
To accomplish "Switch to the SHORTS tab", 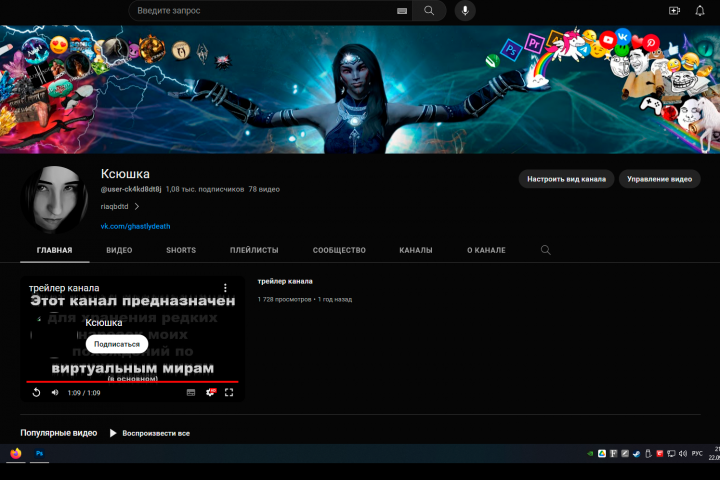I will [x=181, y=250].
